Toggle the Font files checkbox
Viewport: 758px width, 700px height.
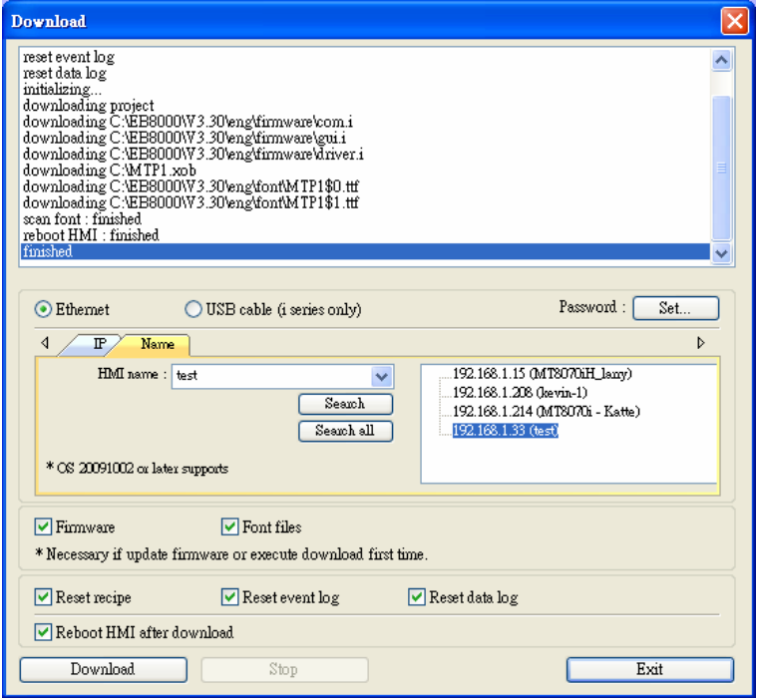click(229, 526)
